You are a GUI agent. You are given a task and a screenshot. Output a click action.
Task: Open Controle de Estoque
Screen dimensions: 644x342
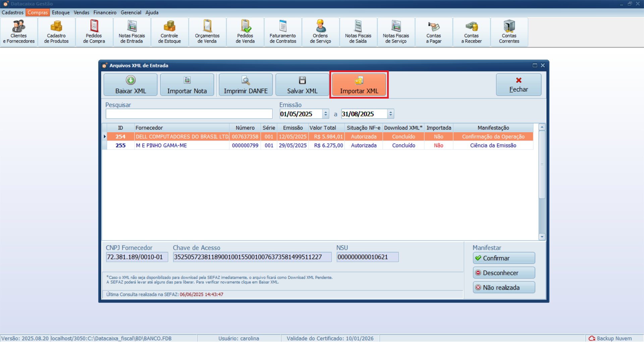[169, 31]
